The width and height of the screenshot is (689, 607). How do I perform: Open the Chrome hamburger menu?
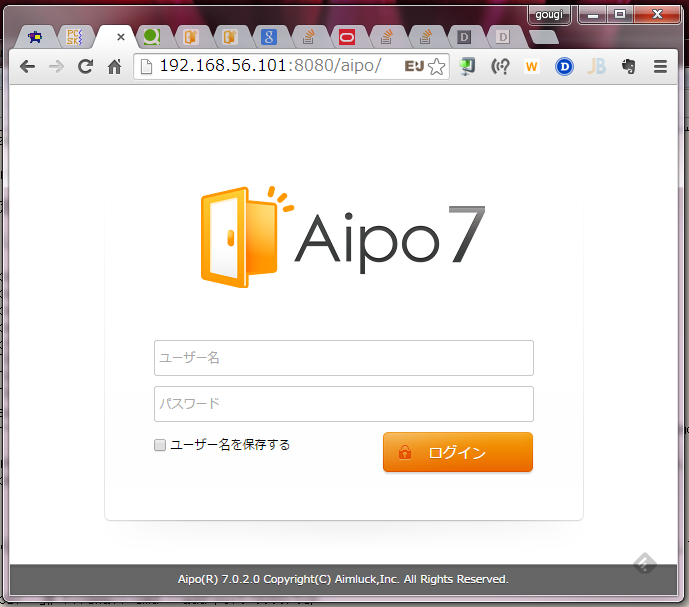pos(660,67)
